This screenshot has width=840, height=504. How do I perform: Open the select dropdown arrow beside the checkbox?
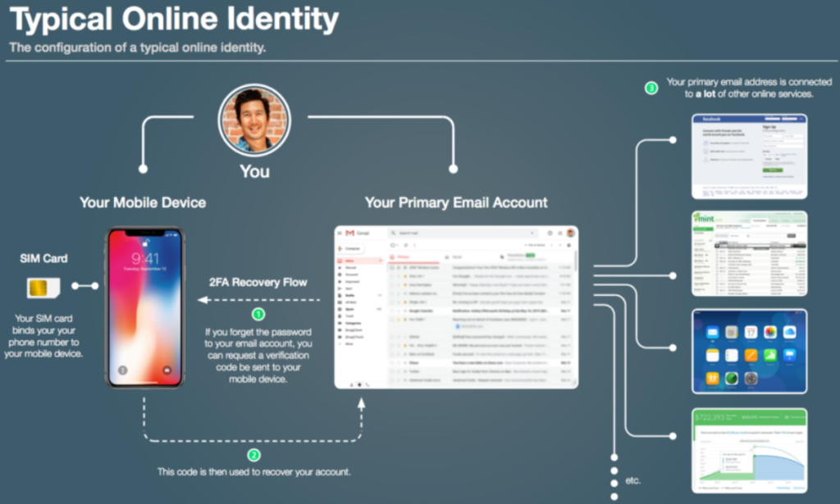click(397, 245)
